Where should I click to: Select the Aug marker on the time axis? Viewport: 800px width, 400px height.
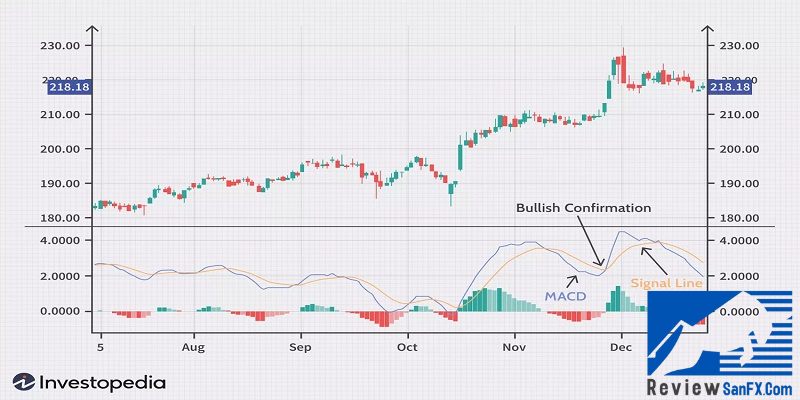pyautogui.click(x=194, y=347)
